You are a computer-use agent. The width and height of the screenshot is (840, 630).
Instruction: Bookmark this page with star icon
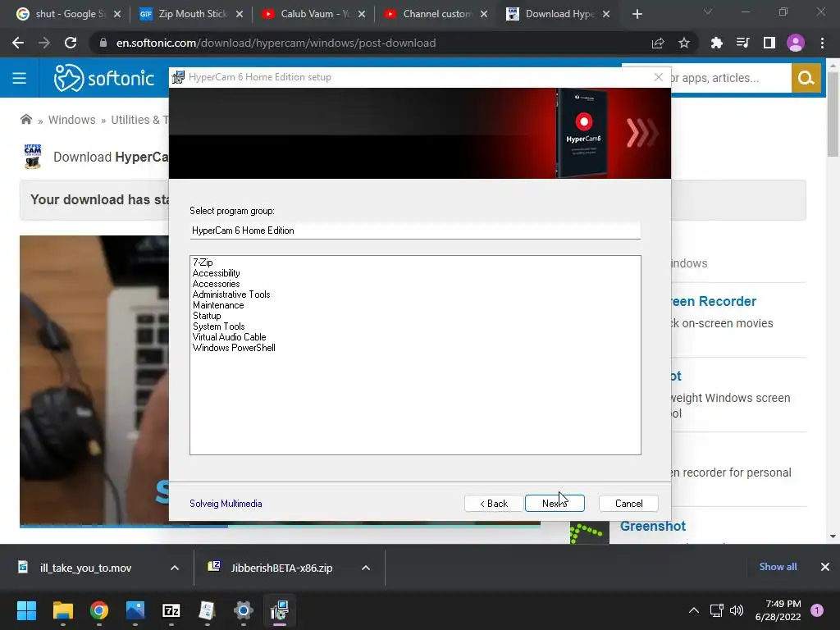coord(684,43)
